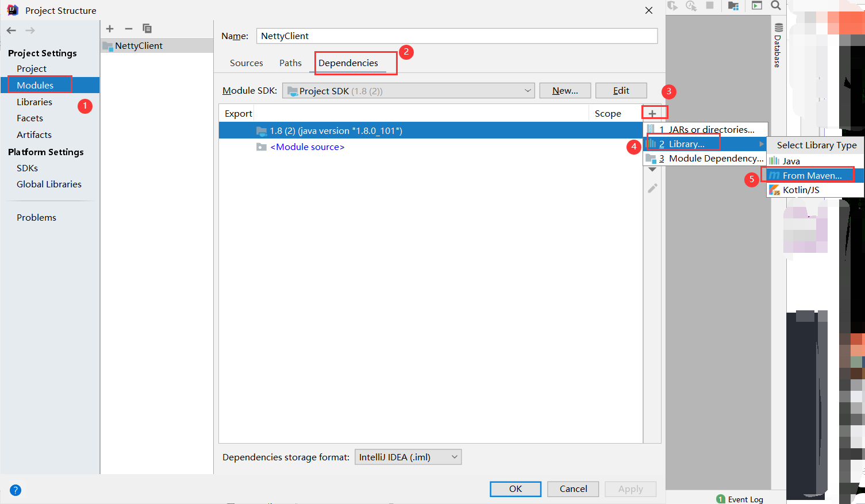Viewport: 865px width, 504px height.
Task: Select From Maven library type
Action: pos(816,176)
